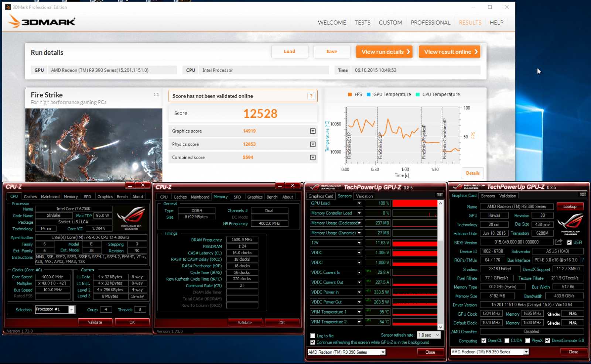
Task: Open the CPU-Z Processor #1 selection dropdown
Action: click(x=72, y=310)
